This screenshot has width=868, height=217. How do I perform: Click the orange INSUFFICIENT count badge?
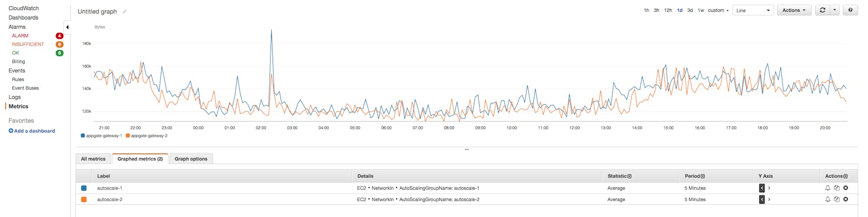coord(59,45)
